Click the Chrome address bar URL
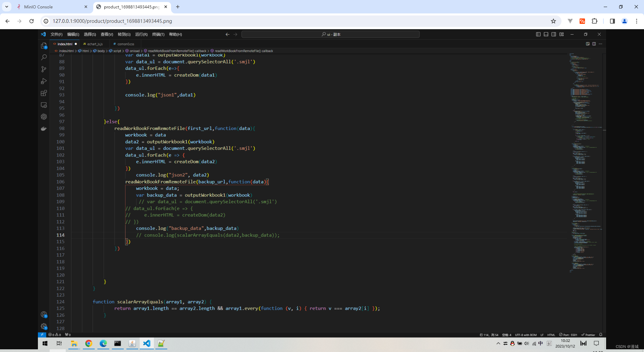 click(112, 21)
